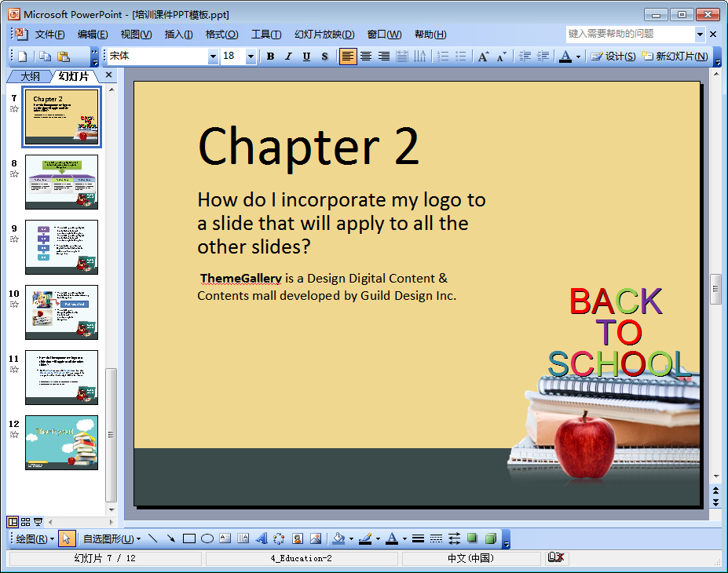Click the Increase Font Size icon
The image size is (728, 573).
(483, 57)
